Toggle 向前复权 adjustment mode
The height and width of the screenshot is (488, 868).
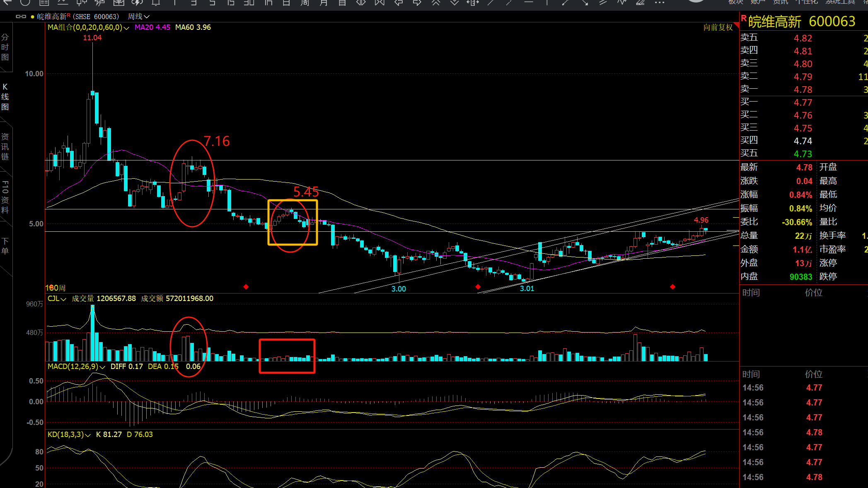point(718,27)
